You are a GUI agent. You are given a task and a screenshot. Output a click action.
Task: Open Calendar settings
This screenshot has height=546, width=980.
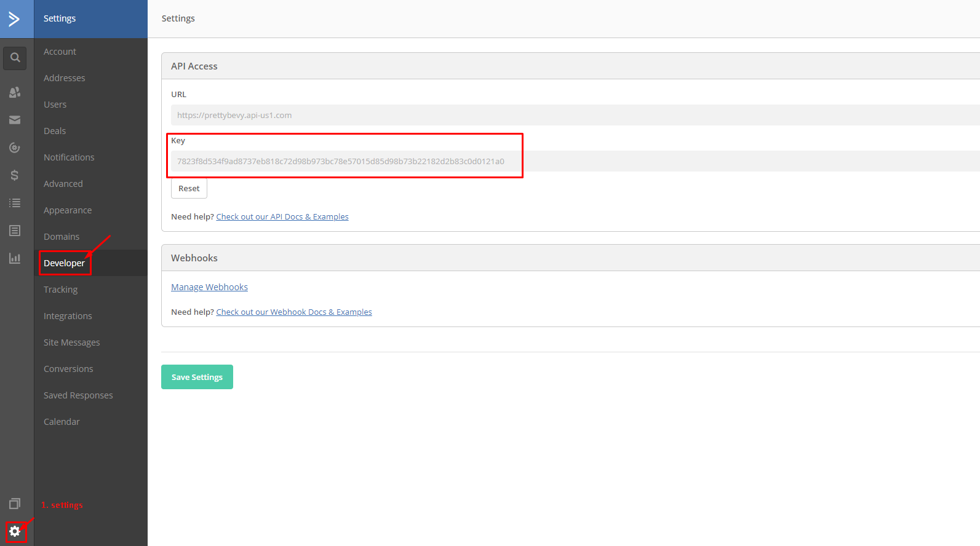(x=62, y=422)
